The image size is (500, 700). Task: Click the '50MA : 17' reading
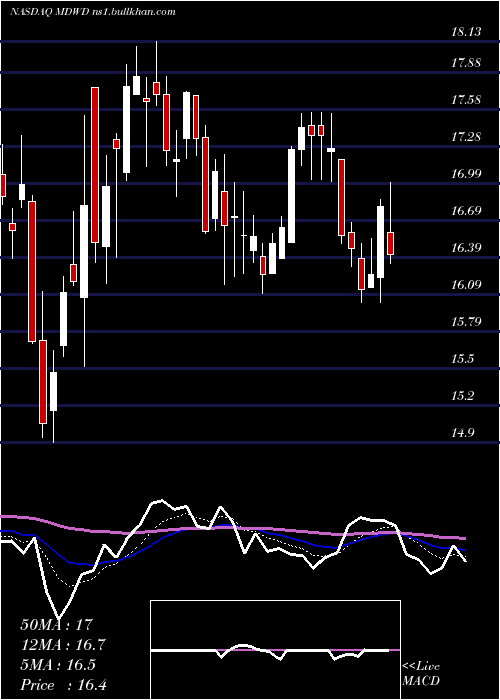tap(57, 625)
